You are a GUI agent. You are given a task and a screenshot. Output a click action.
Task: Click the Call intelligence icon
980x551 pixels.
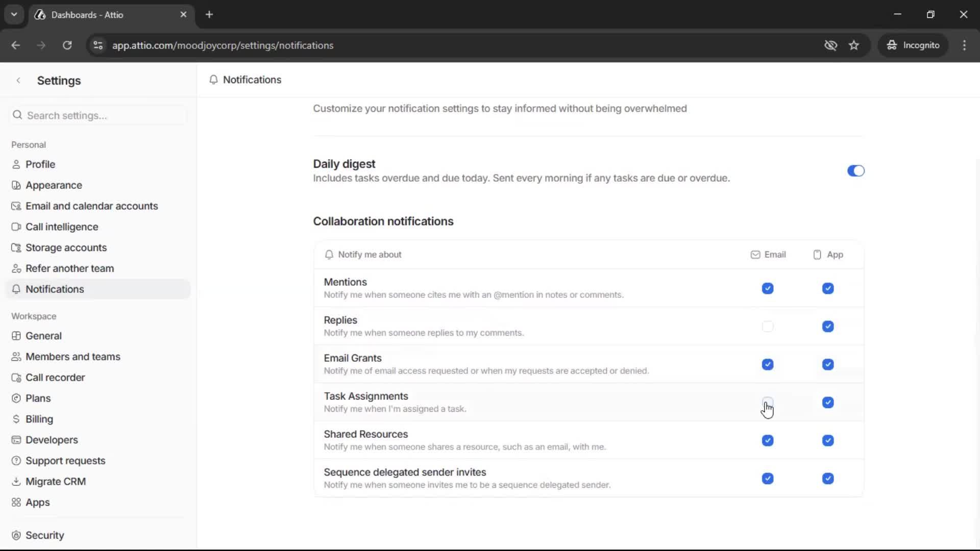coord(16,227)
